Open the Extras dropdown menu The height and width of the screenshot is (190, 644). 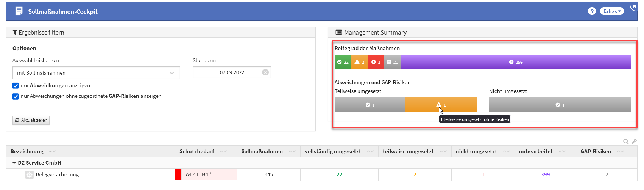(612, 11)
